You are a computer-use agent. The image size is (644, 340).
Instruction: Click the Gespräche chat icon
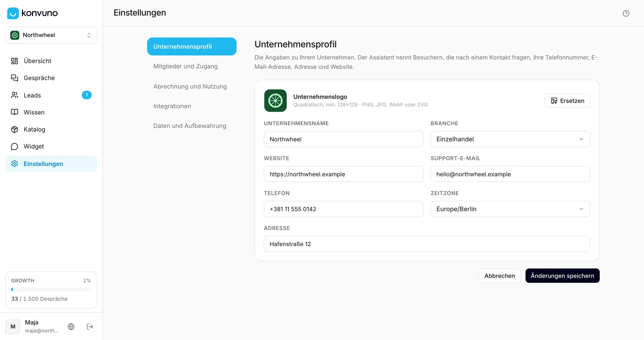[14, 78]
